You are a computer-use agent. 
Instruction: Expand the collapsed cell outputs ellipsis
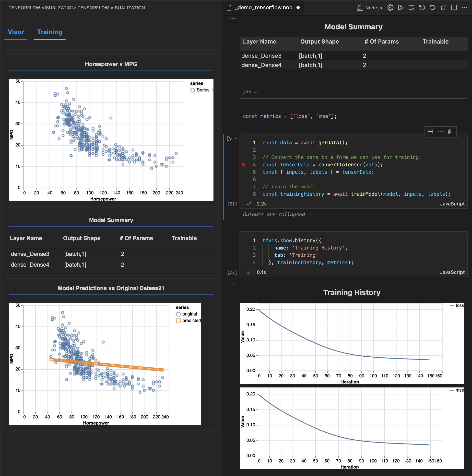click(x=310, y=215)
